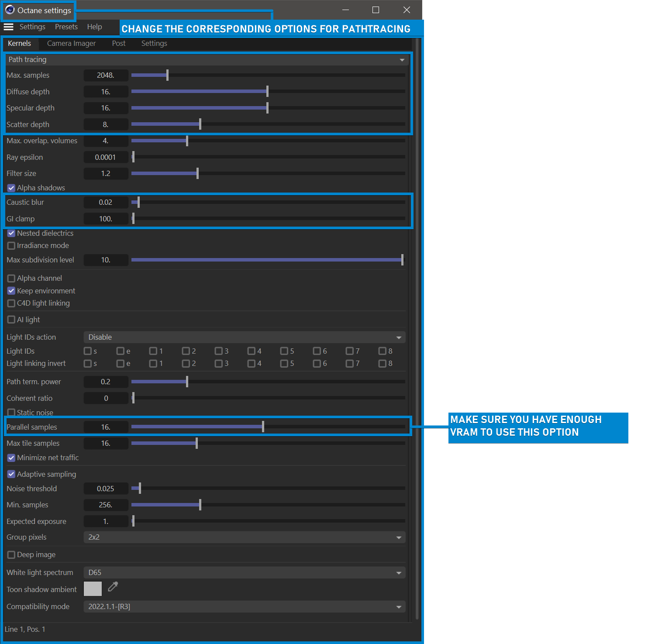Image resolution: width=655 pixels, height=644 pixels.
Task: Maximize the Octane settings window
Action: pyautogui.click(x=376, y=10)
